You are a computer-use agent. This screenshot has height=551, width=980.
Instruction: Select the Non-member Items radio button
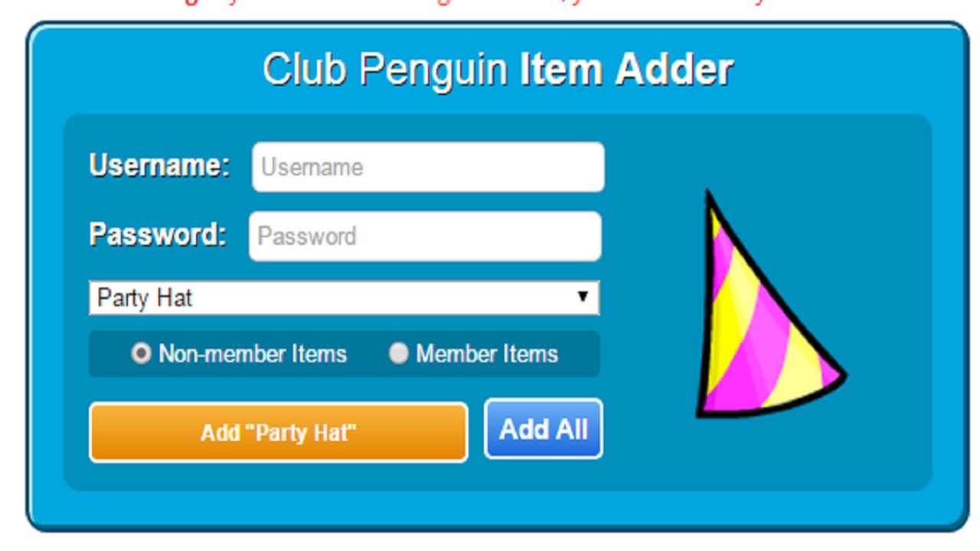click(x=141, y=354)
